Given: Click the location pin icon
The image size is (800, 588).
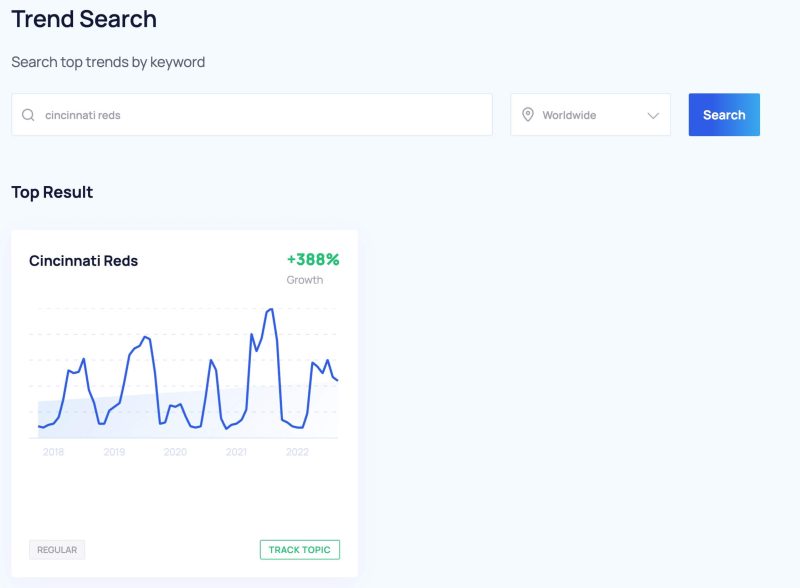Looking at the screenshot, I should click(529, 114).
